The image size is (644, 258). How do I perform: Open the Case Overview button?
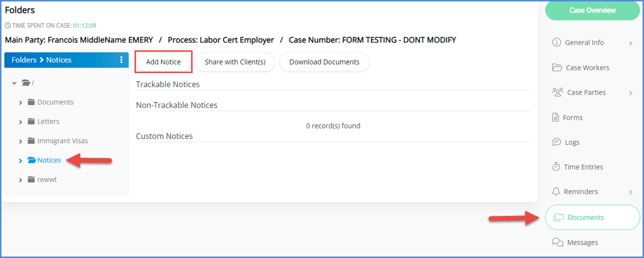[x=593, y=10]
